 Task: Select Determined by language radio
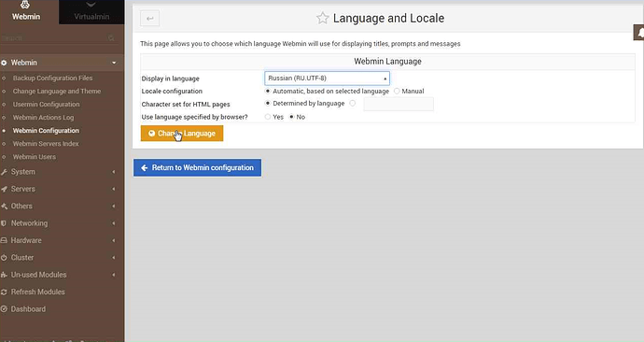coord(268,103)
